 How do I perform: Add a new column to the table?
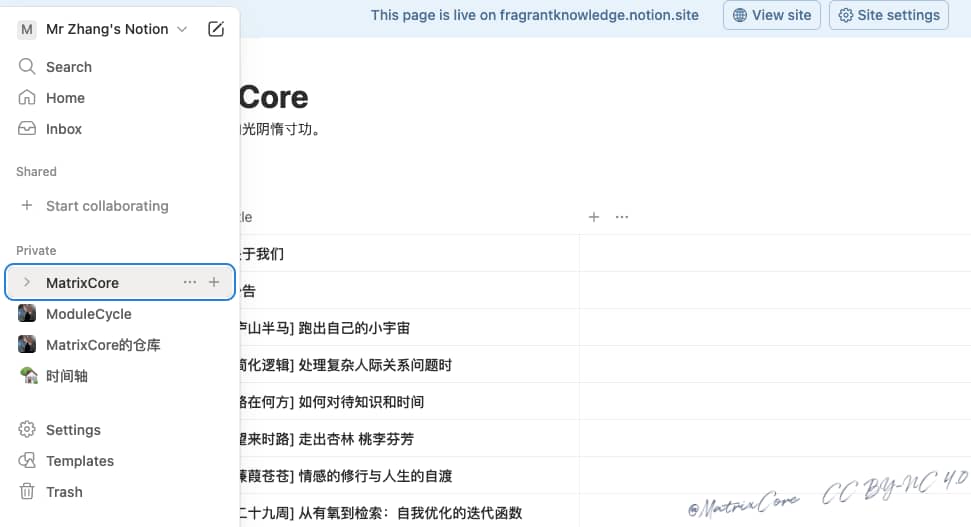tap(594, 217)
